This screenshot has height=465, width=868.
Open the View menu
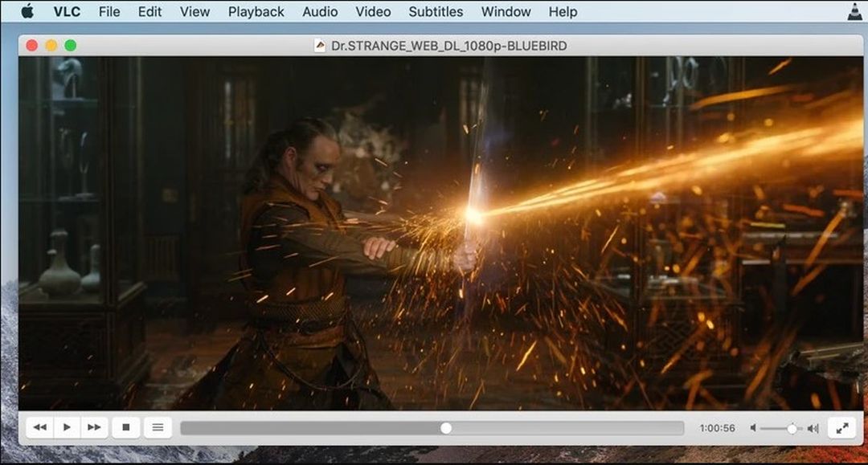pyautogui.click(x=194, y=11)
